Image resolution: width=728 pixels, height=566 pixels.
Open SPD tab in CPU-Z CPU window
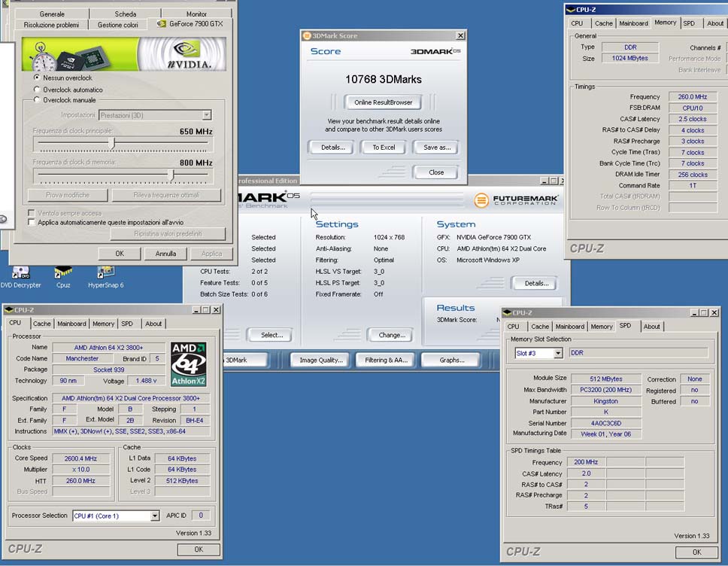(x=127, y=324)
